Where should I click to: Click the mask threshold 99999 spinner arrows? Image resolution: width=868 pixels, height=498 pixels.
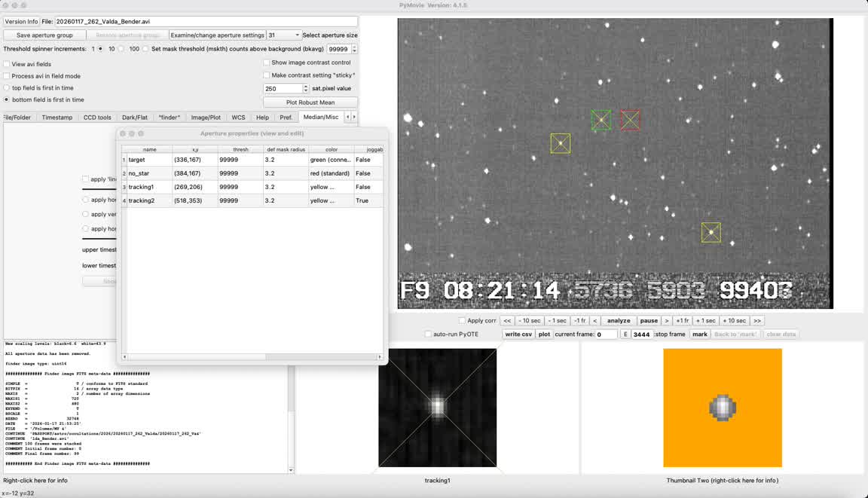[354, 49]
